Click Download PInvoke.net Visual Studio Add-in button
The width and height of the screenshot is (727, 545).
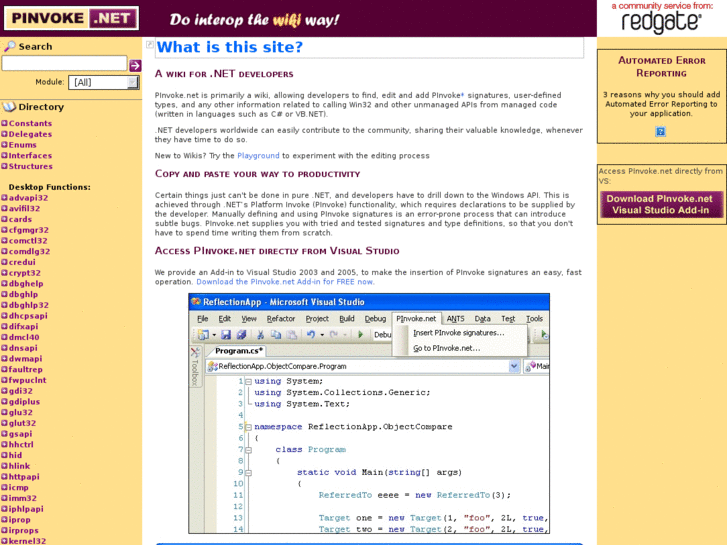point(660,205)
